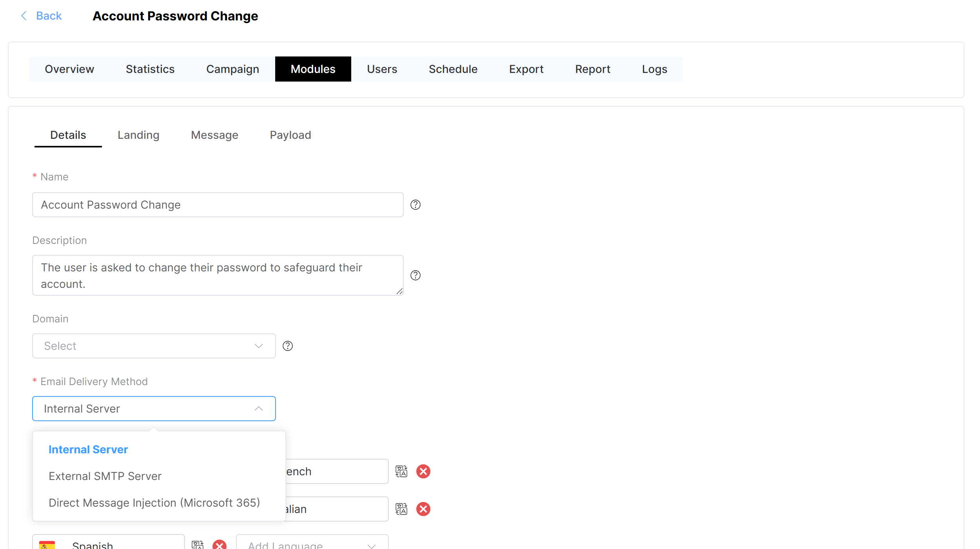Switch to the Landing sub-tab
The image size is (980, 549).
tap(138, 135)
